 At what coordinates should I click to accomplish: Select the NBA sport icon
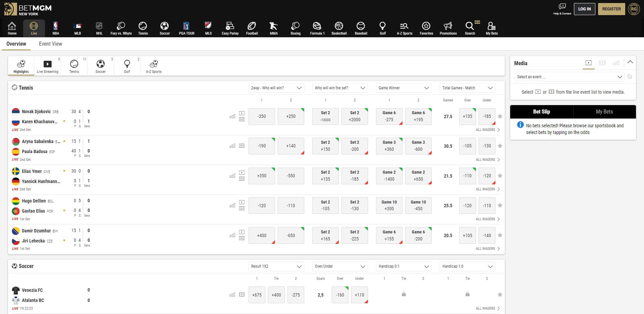[x=56, y=28]
